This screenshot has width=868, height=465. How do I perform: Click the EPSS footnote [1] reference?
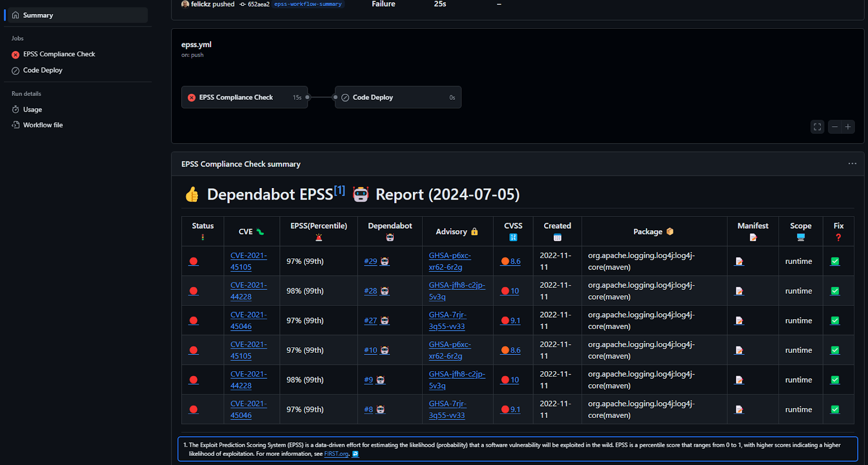coord(340,190)
